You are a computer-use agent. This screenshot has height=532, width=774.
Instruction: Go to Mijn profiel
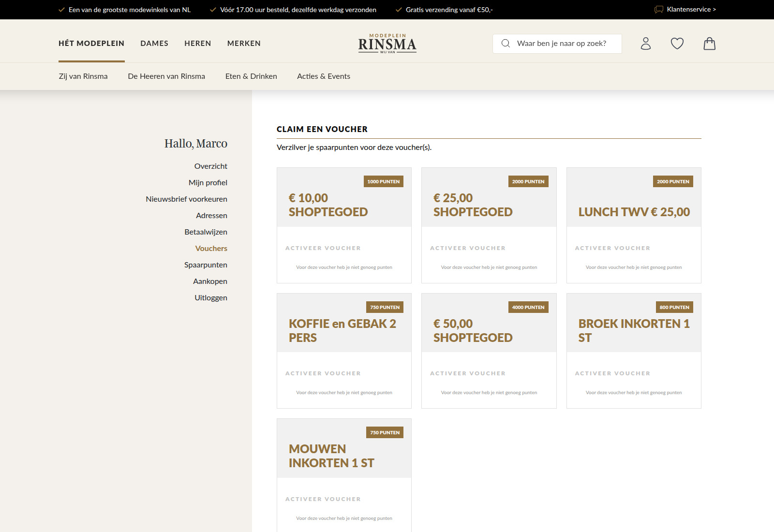[208, 183]
